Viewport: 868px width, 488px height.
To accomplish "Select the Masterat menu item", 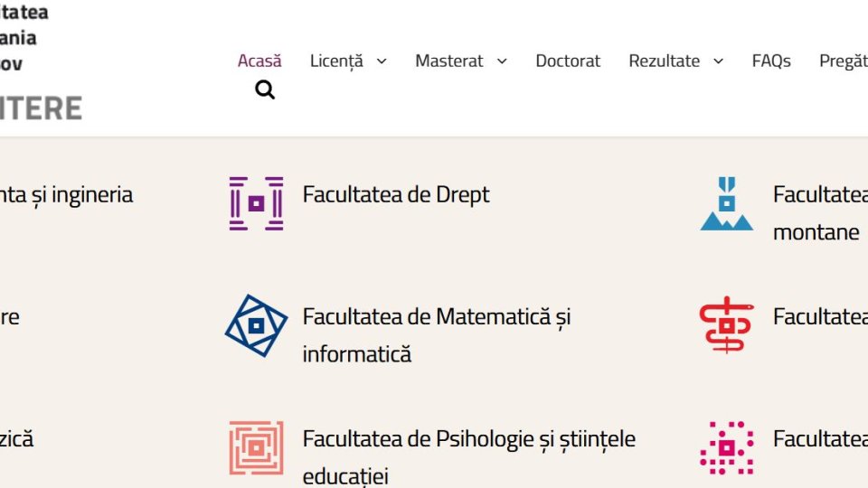I will tap(449, 61).
